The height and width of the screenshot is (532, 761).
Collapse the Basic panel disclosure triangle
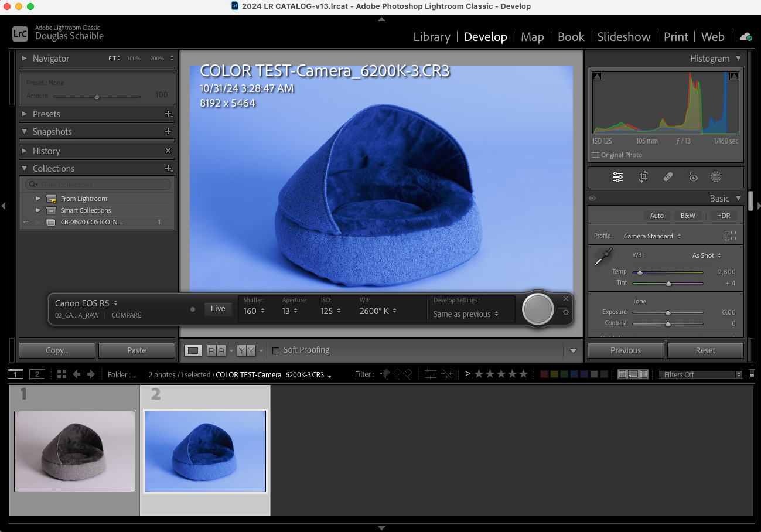(x=738, y=198)
